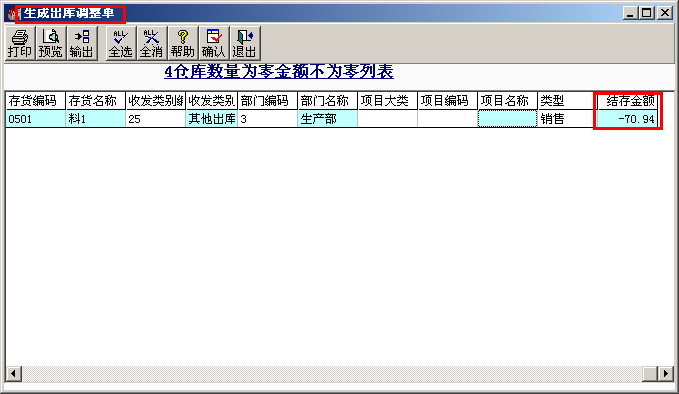Click the 打印 print icon
Image resolution: width=679 pixels, height=394 pixels.
[20, 43]
